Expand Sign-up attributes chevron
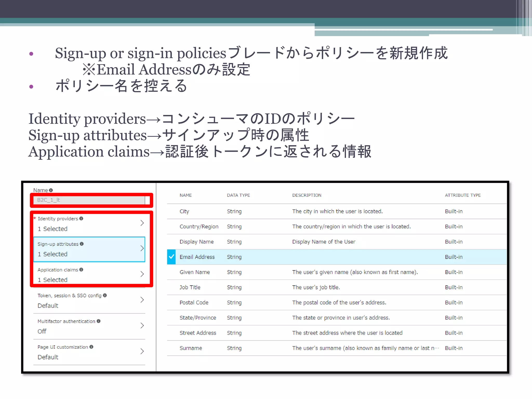This screenshot has height=399, width=532. (x=142, y=248)
